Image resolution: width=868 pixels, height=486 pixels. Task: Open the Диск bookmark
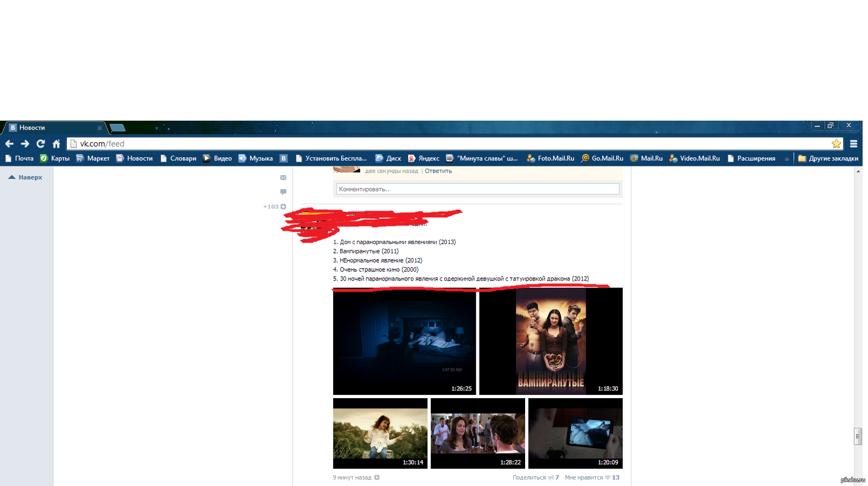[x=388, y=158]
